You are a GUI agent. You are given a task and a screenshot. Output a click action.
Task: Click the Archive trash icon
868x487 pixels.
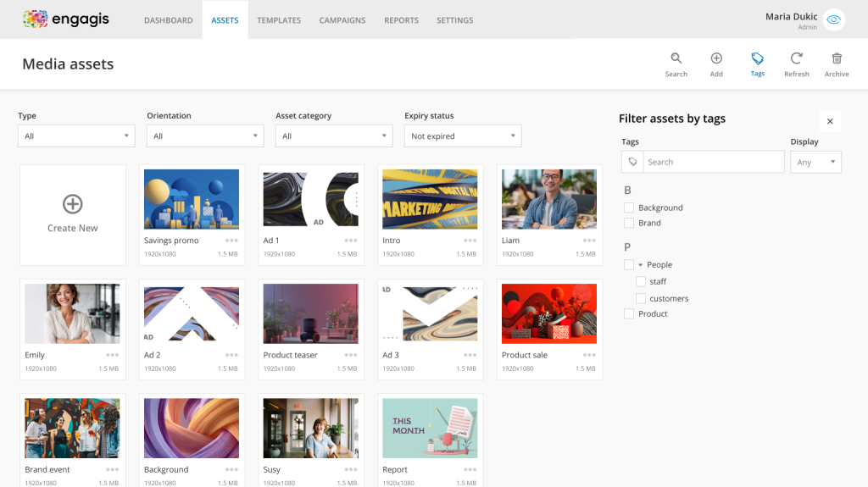click(837, 58)
